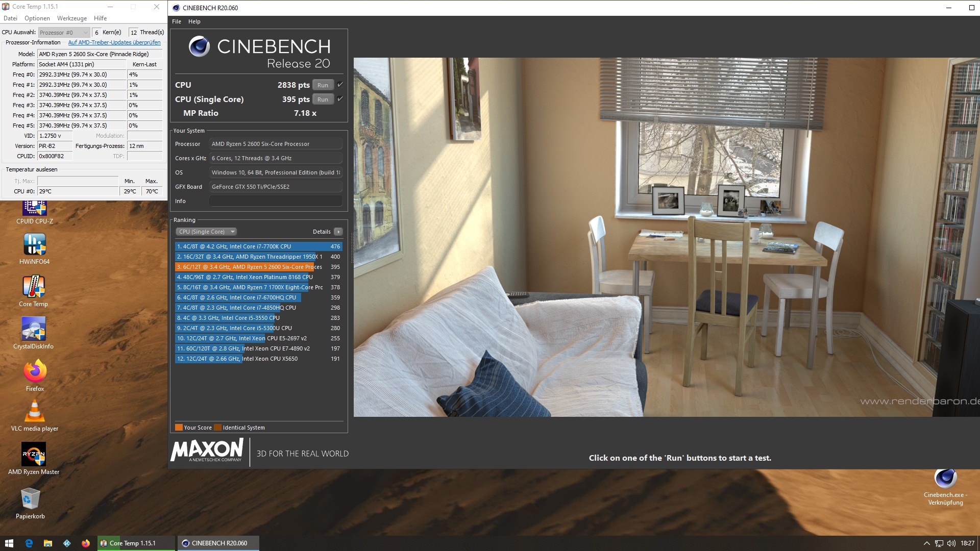Run the multi-core CPU benchmark
This screenshot has width=980, height=551.
[323, 85]
